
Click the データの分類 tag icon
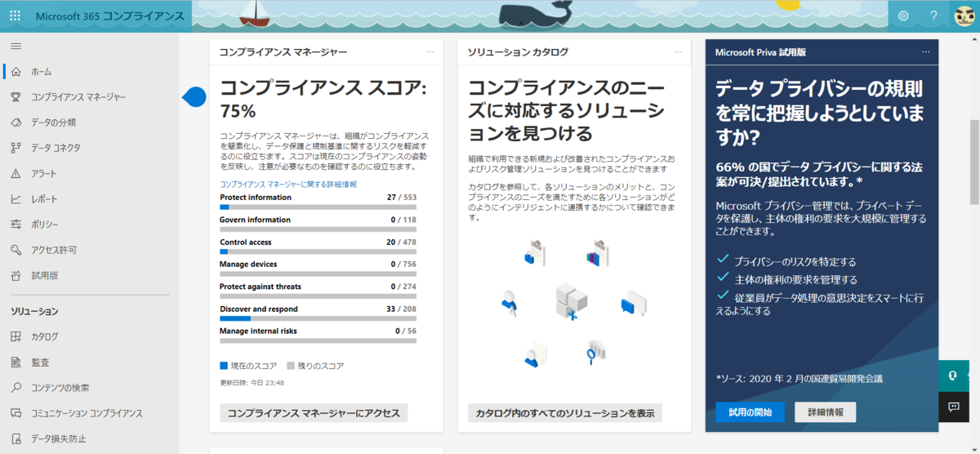(16, 122)
